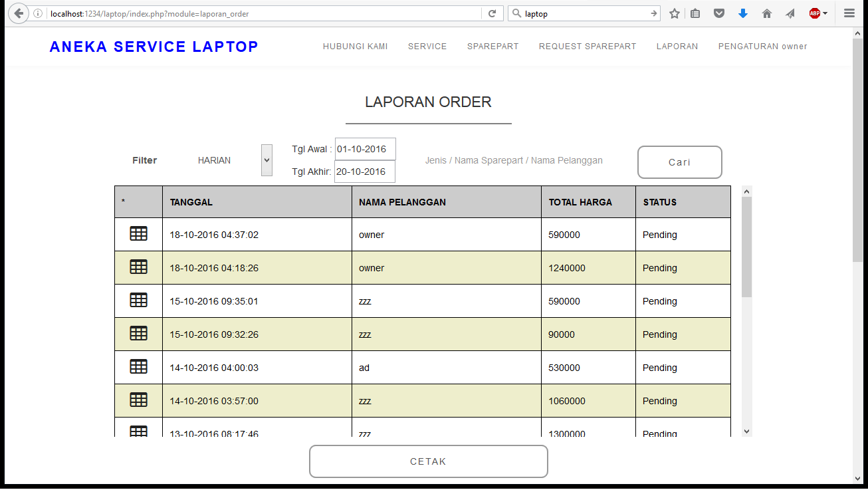Click the table's vertical scrollbar down arrow

click(746, 431)
